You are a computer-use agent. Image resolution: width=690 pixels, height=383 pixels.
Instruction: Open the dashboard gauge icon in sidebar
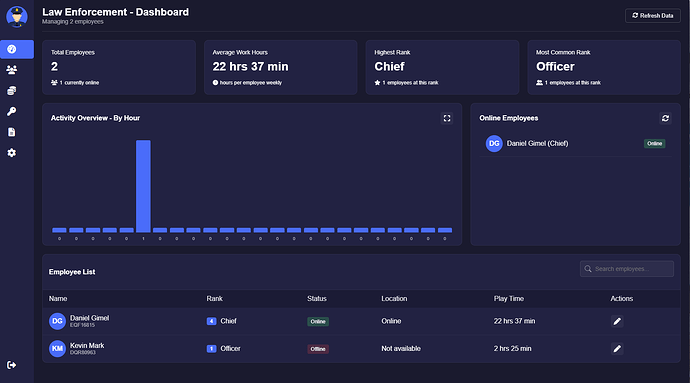[x=12, y=49]
